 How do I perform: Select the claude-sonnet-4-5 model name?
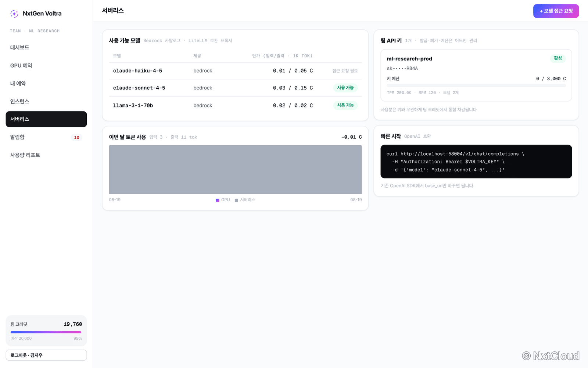click(x=139, y=88)
